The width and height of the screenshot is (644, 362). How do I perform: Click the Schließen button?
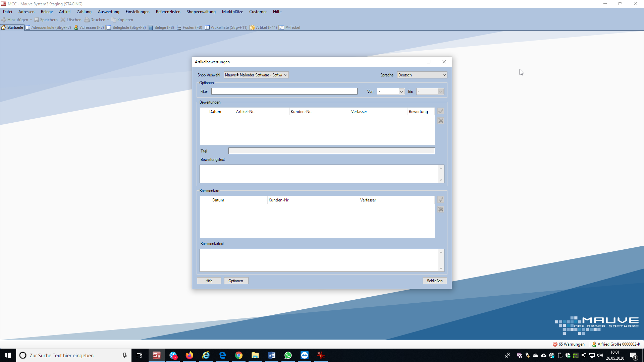434,281
